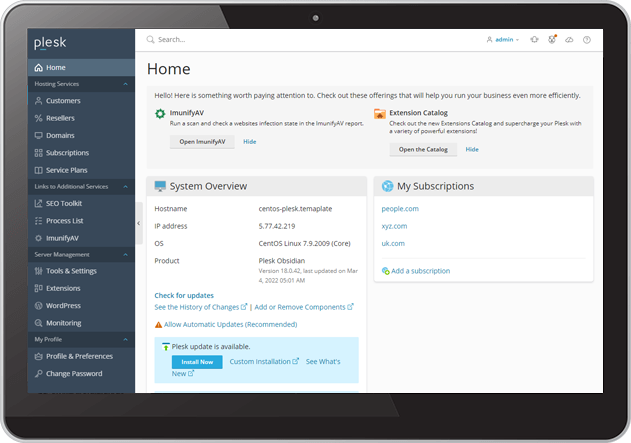Collapse the Links to Additional Services section
Image resolution: width=631 pixels, height=443 pixels.
pos(125,187)
